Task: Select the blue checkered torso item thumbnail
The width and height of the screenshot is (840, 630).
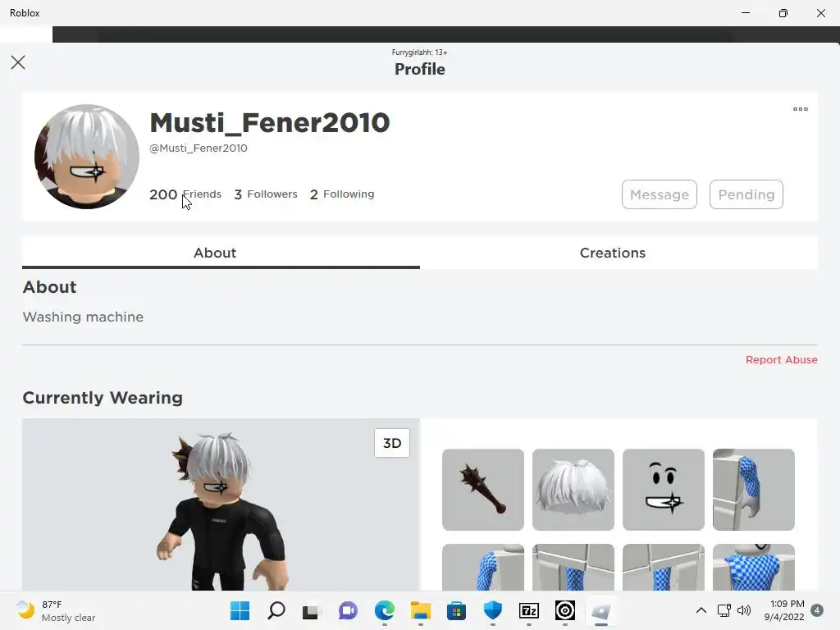Action: point(754,568)
